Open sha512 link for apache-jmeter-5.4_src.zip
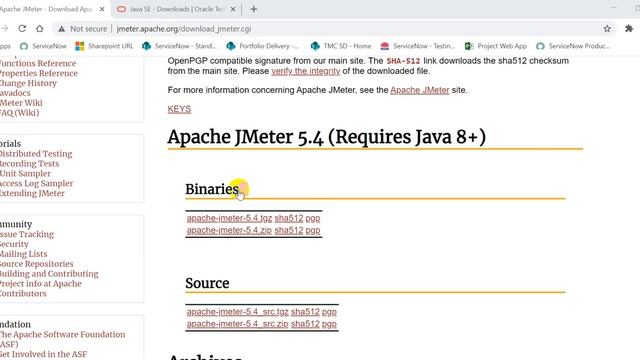The height and width of the screenshot is (360, 640). pyautogui.click(x=305, y=324)
